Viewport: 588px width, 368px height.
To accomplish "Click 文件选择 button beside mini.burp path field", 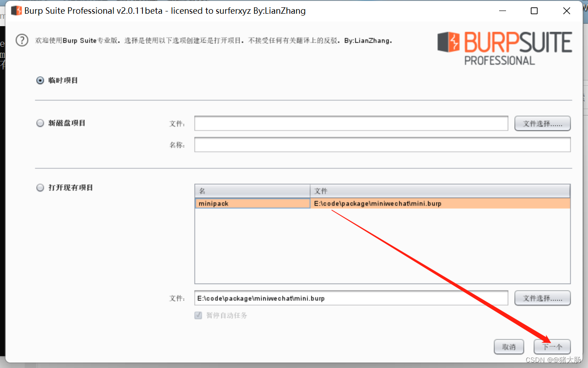I will pyautogui.click(x=543, y=298).
